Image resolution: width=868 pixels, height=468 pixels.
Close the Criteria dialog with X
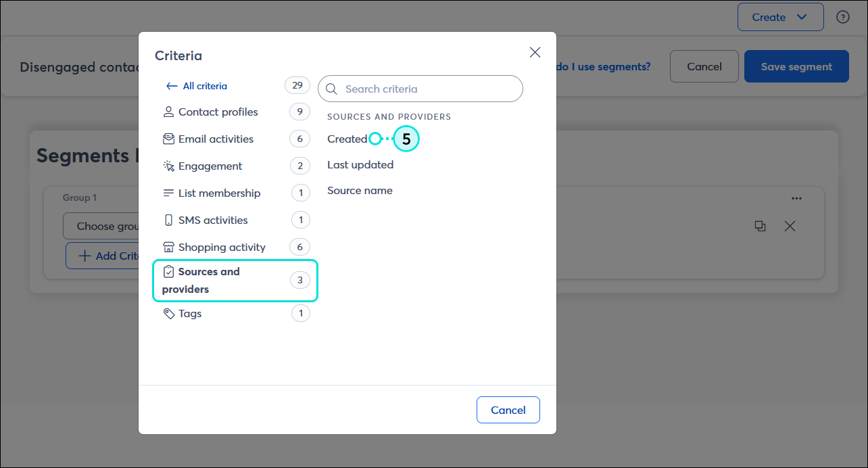[x=535, y=53]
